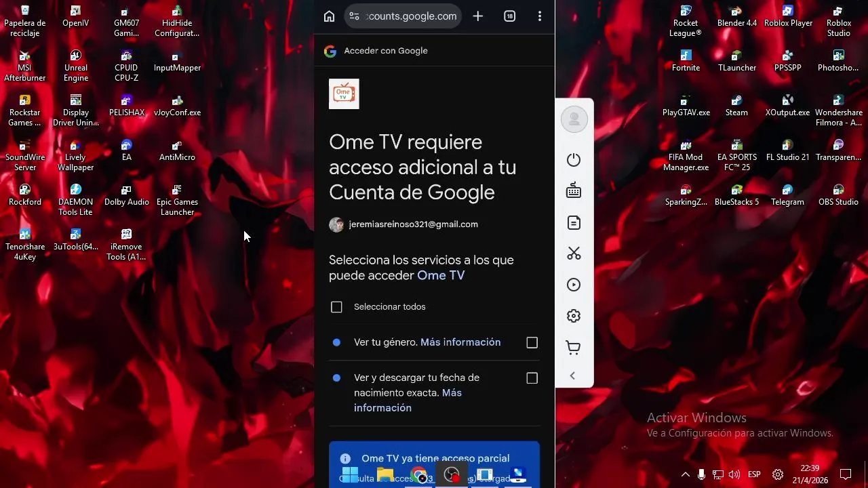
Task: Open the Windows Start button
Action: click(350, 476)
